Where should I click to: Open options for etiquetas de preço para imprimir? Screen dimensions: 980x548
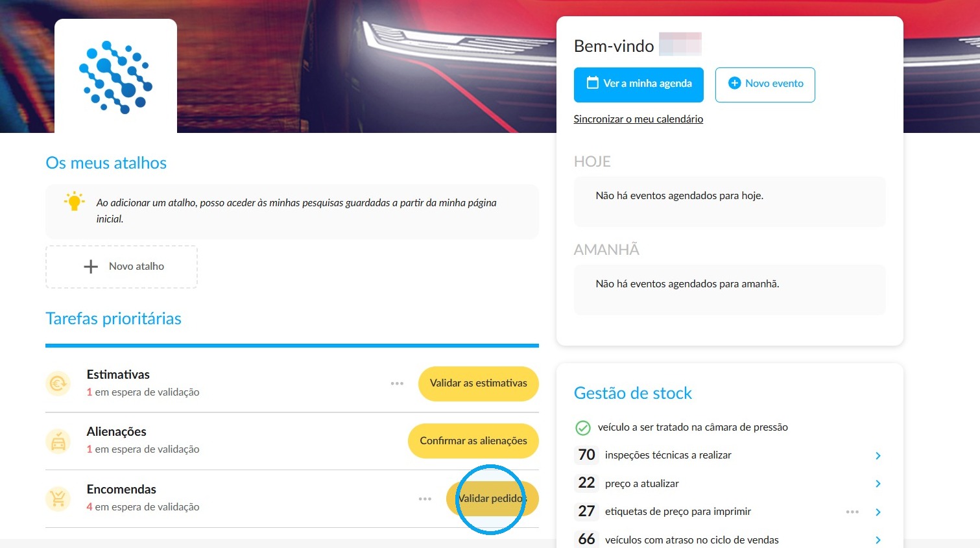852,512
